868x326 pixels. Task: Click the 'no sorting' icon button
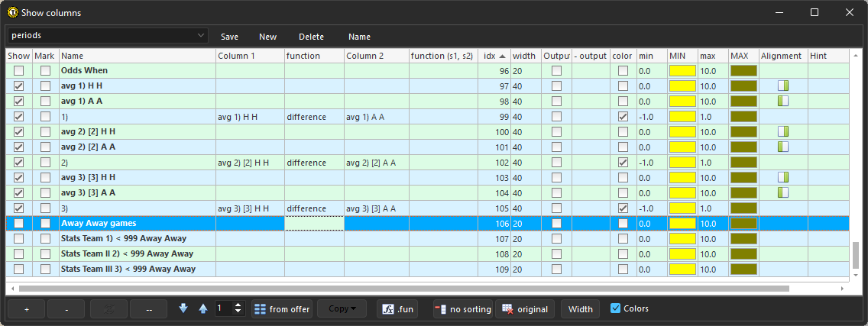tap(463, 309)
